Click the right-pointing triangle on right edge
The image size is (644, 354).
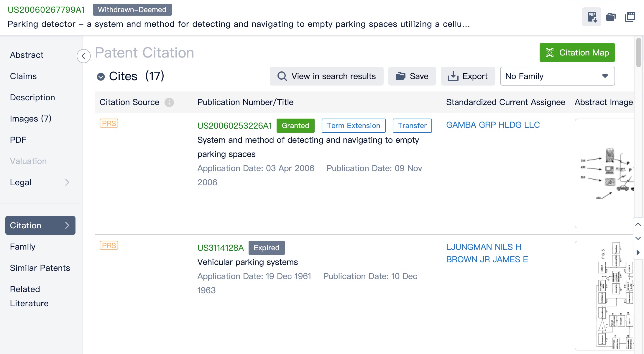638,253
